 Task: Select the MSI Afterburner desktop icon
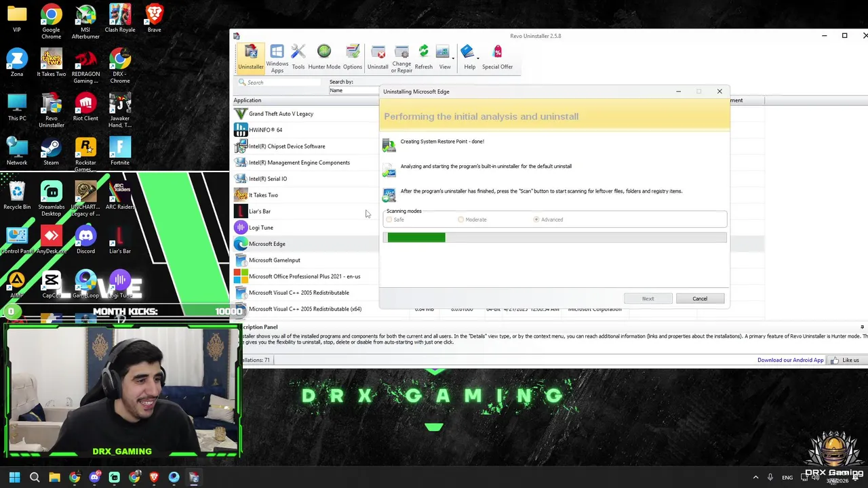coord(85,22)
